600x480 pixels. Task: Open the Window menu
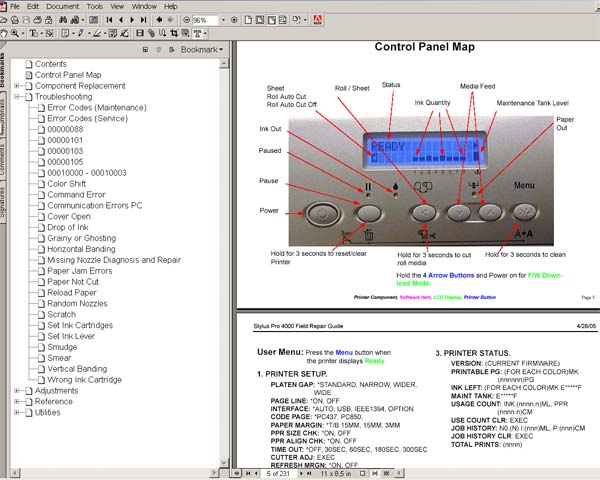click(x=144, y=7)
